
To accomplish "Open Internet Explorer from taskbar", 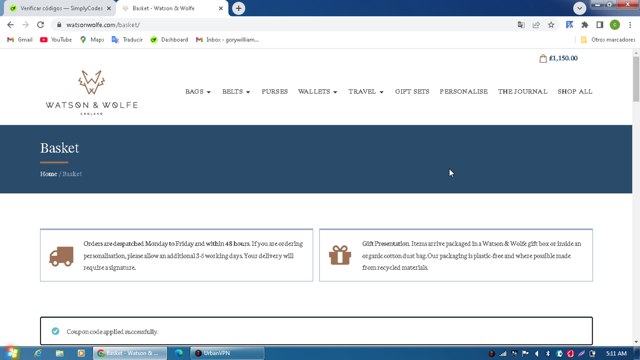I will pos(38,353).
